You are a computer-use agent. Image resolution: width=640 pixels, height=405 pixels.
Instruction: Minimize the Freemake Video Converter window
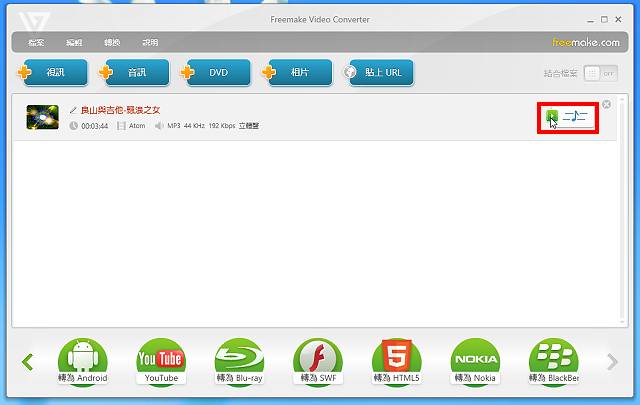pos(590,20)
